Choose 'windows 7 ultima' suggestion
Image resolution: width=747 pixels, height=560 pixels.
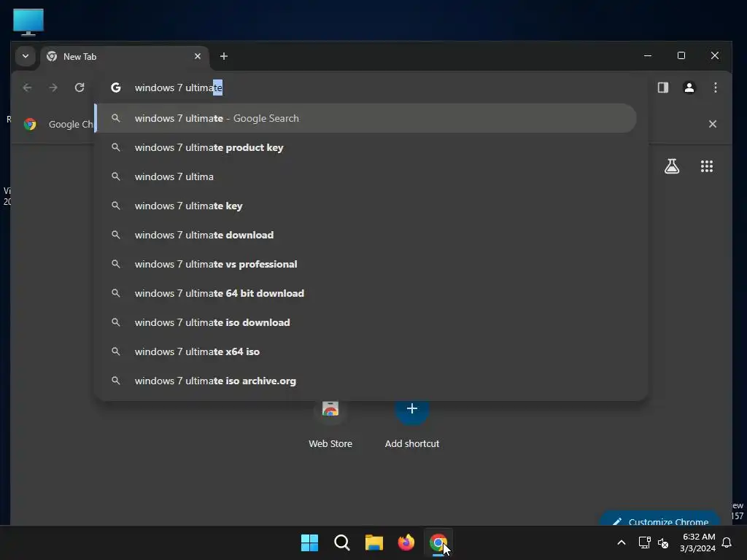pyautogui.click(x=366, y=176)
